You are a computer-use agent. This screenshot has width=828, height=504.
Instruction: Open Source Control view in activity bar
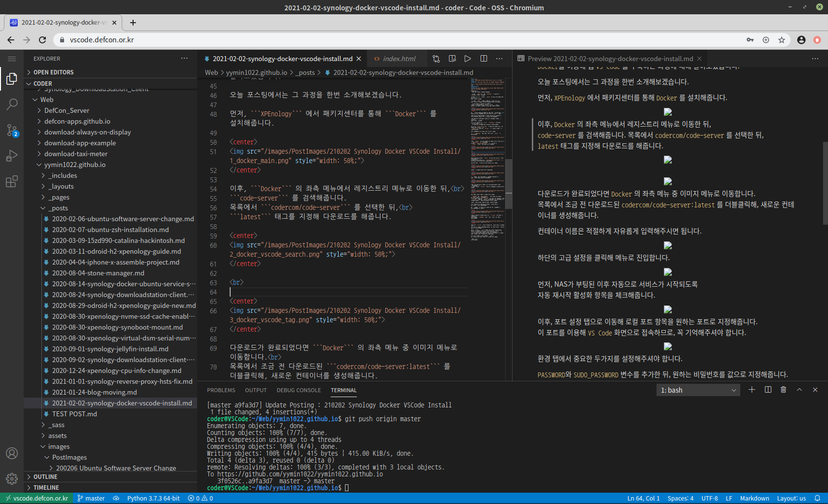[12, 130]
